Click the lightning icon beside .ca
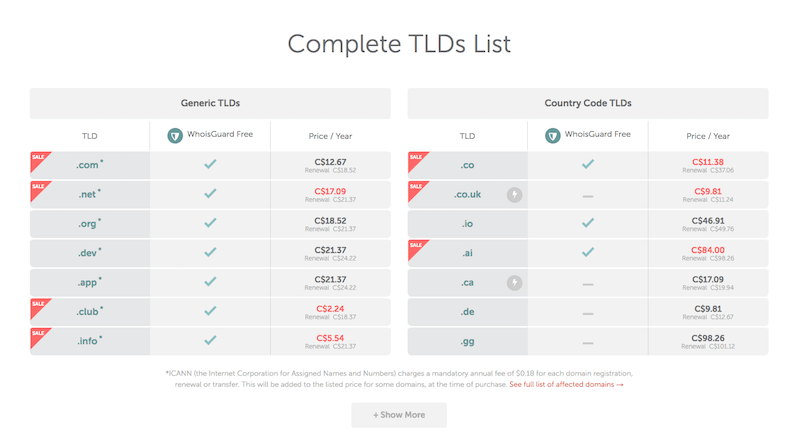Screen dimensions: 800x445 pos(514,283)
